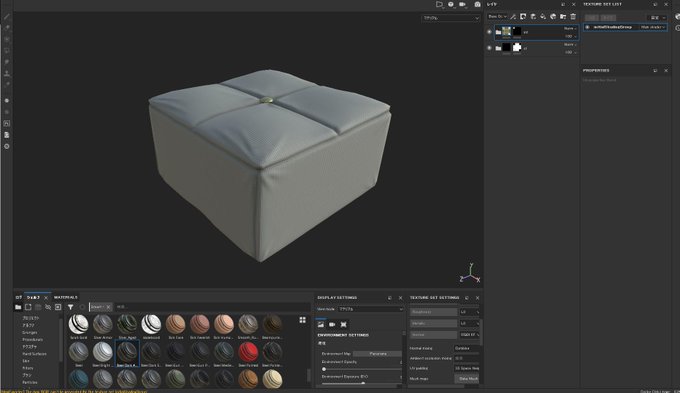Open blend mode dropdown of second layer
Screen dimensions: 680x393
point(570,45)
